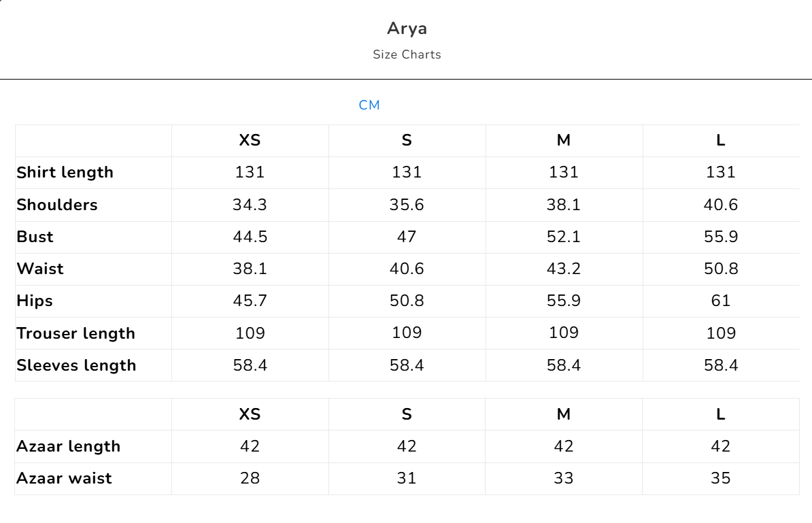
Task: Select the Waist value 43.2 for size M
Action: click(x=564, y=269)
